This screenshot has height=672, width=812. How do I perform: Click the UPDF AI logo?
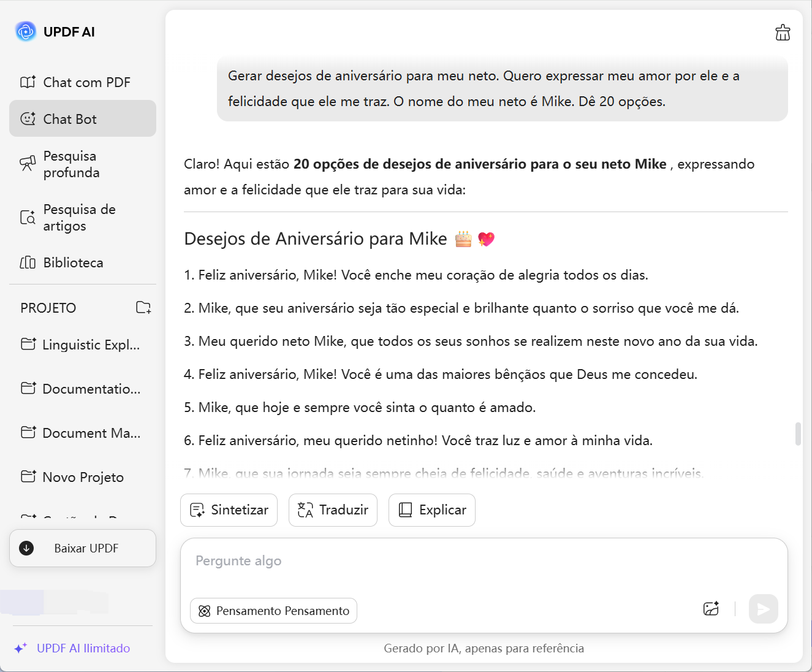(25, 31)
